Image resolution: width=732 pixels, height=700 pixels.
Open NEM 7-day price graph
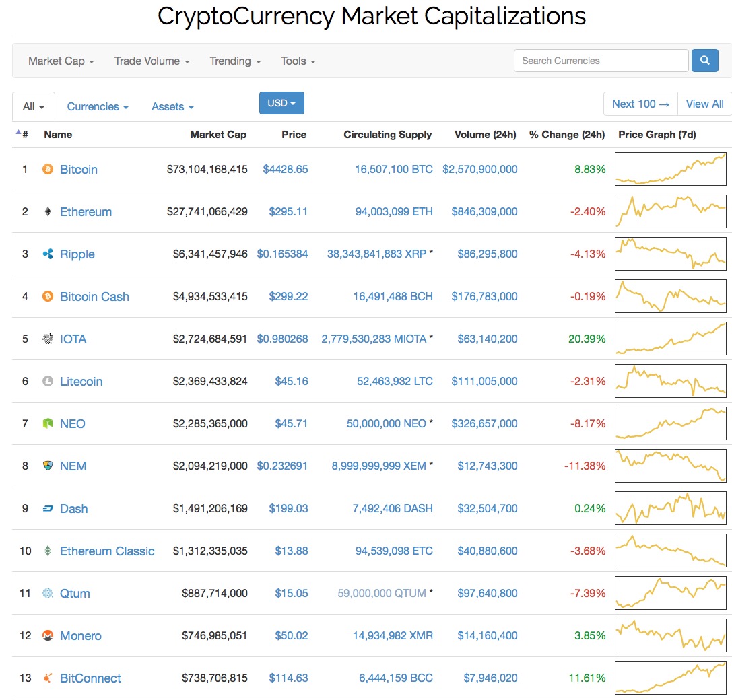[670, 466]
